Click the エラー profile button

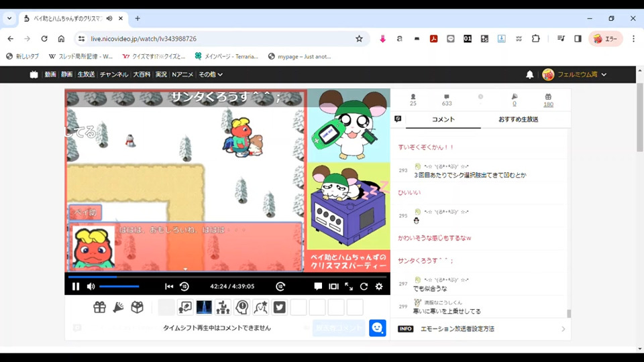[x=606, y=39]
